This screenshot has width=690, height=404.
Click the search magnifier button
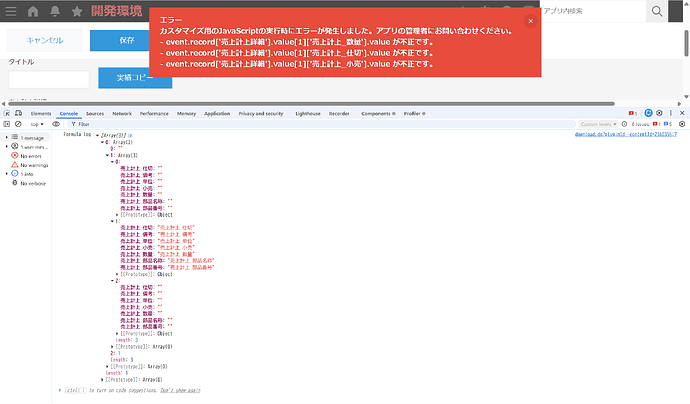pyautogui.click(x=657, y=11)
